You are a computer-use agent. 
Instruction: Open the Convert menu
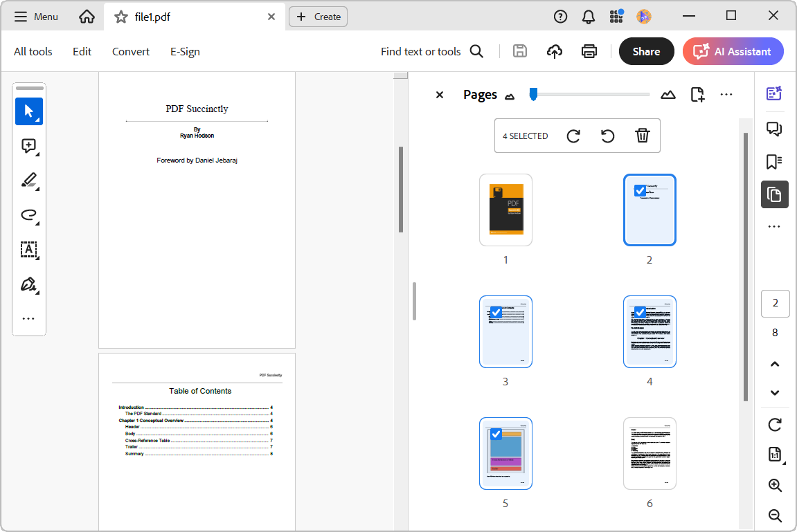point(131,51)
